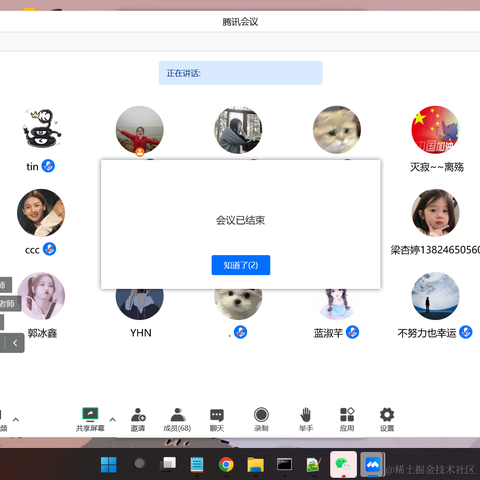Toggle the muted mic icon next to tin

coord(48,166)
